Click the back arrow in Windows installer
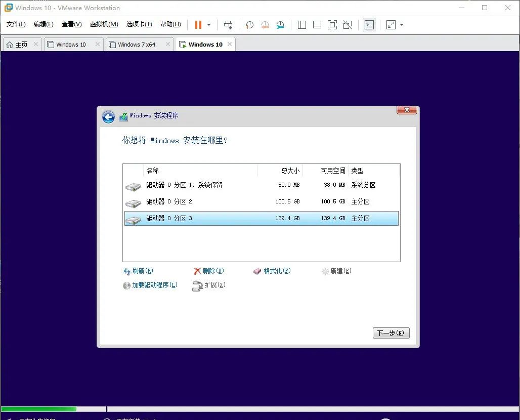The image size is (520, 420). (x=108, y=116)
